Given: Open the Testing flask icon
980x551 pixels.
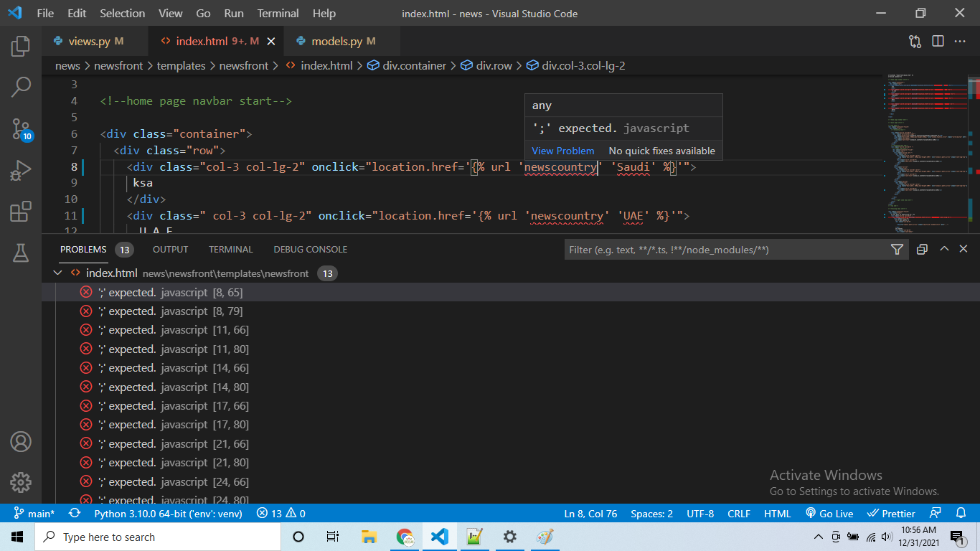Looking at the screenshot, I should (x=21, y=253).
